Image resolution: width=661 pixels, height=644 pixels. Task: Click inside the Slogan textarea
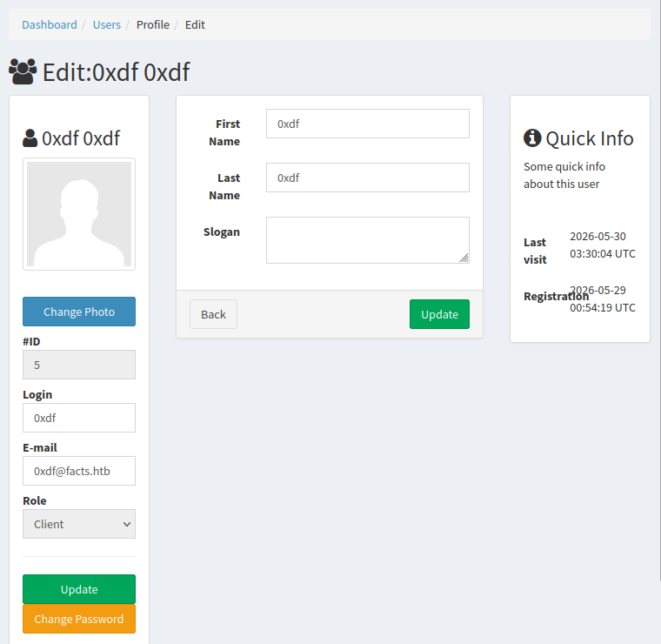[368, 240]
